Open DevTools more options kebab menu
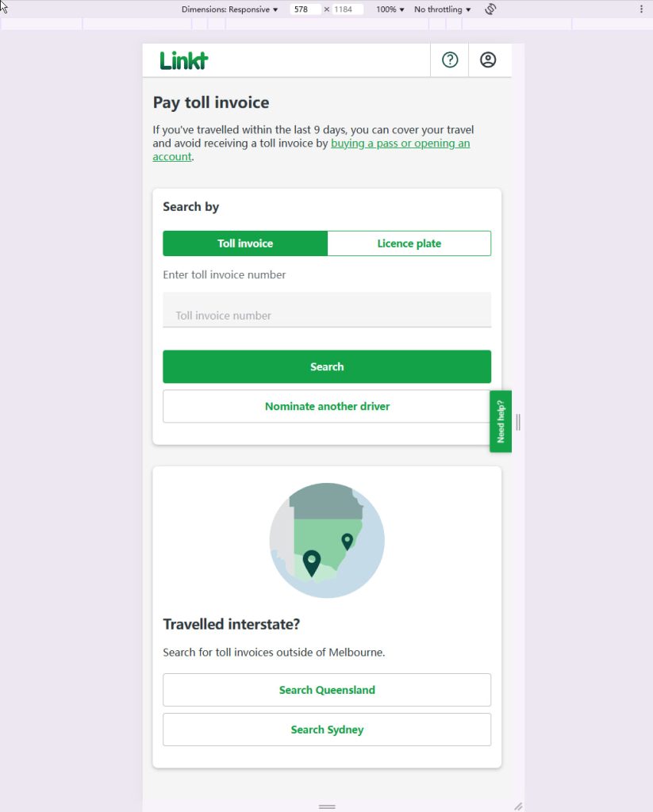653x812 pixels. (x=641, y=10)
